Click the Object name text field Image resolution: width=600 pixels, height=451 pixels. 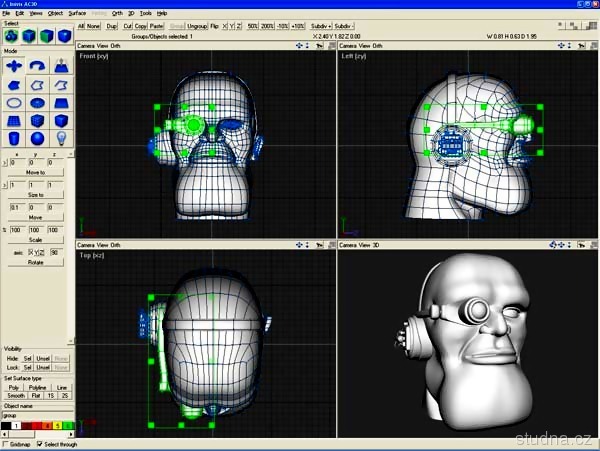pyautogui.click(x=37, y=414)
